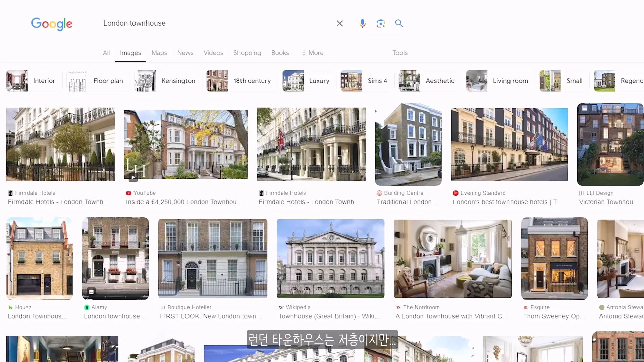Click the LLI Design source icon

click(582, 193)
